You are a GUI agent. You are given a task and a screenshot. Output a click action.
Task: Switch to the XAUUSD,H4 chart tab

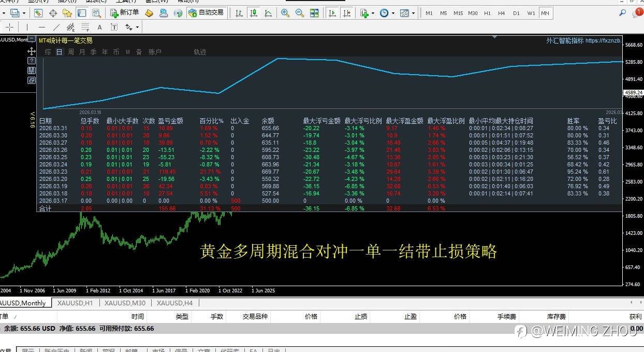click(x=174, y=303)
